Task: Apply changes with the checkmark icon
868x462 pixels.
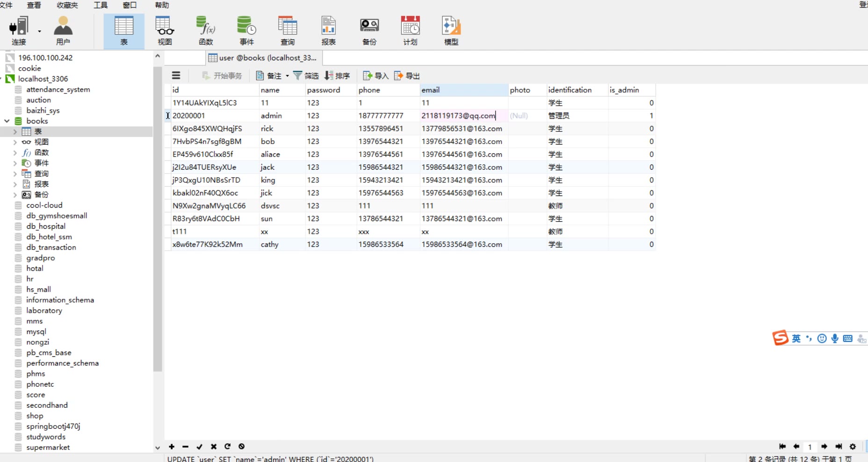Action: (200, 447)
